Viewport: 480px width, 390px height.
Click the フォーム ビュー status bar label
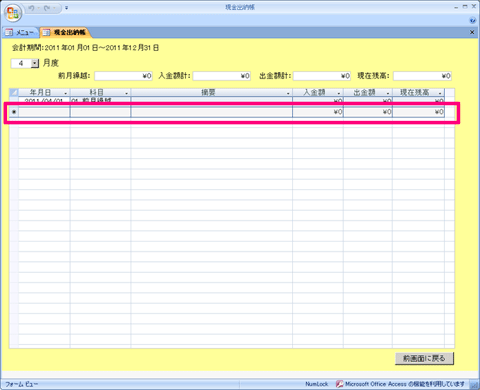point(21,384)
